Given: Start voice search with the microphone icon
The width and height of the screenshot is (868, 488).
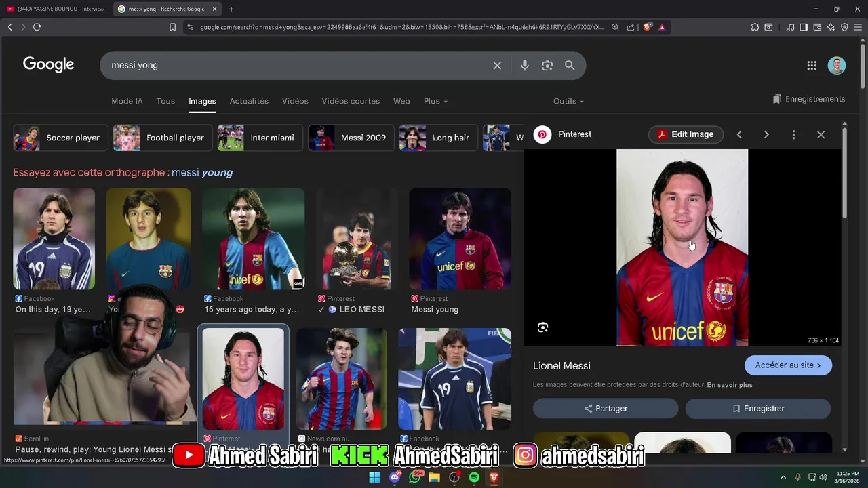Looking at the screenshot, I should coord(524,66).
